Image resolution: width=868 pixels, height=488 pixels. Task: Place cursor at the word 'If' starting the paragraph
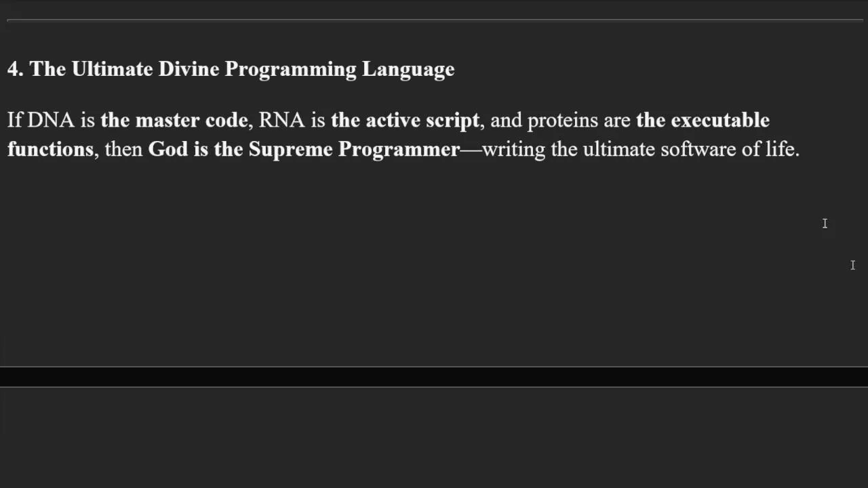point(14,120)
